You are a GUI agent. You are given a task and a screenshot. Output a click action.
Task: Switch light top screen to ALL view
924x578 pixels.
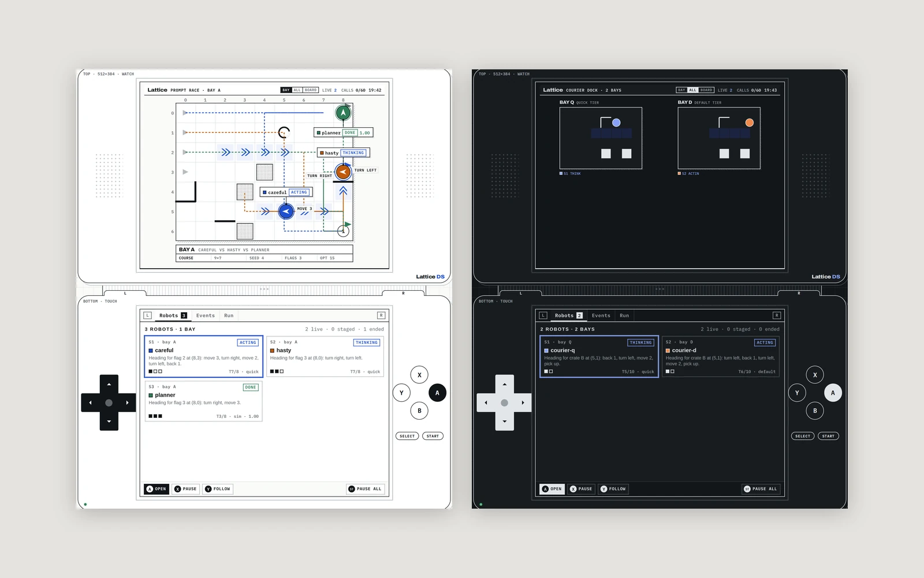click(x=297, y=90)
